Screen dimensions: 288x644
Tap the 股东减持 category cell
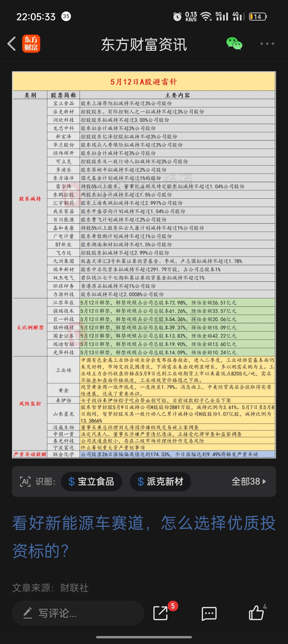point(30,199)
